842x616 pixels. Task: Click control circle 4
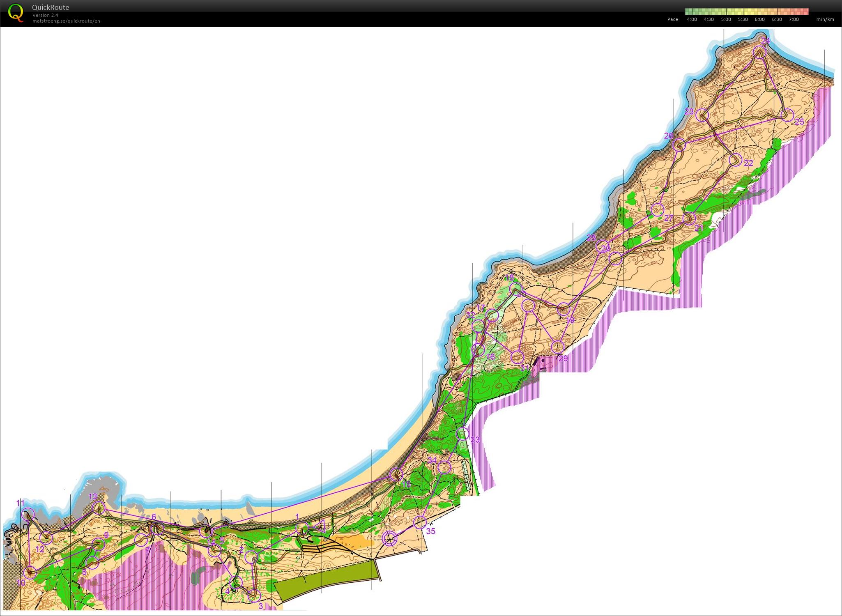(x=236, y=582)
